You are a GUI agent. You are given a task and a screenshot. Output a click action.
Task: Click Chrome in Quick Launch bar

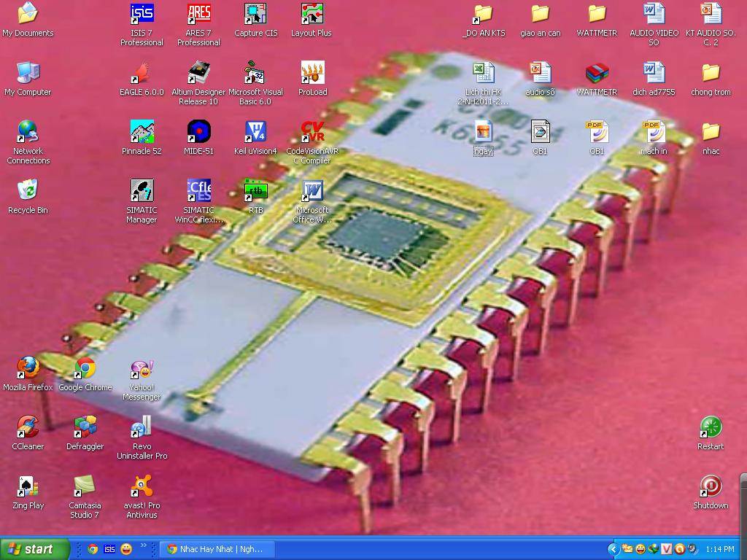pyautogui.click(x=93, y=549)
